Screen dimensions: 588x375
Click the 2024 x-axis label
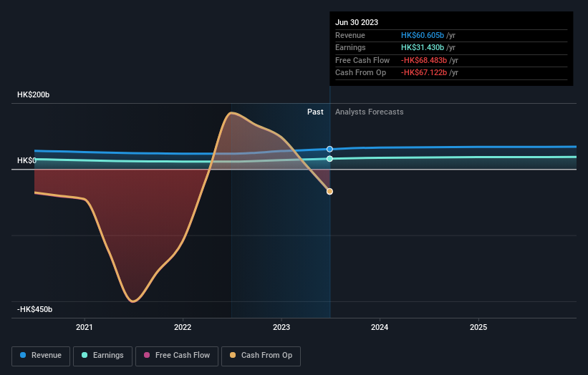point(380,327)
